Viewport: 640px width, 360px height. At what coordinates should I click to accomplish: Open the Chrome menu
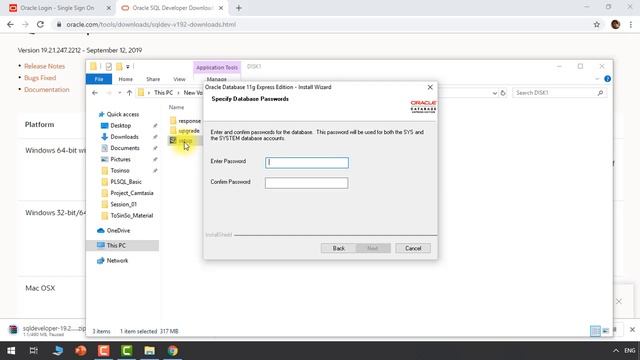tap(631, 24)
